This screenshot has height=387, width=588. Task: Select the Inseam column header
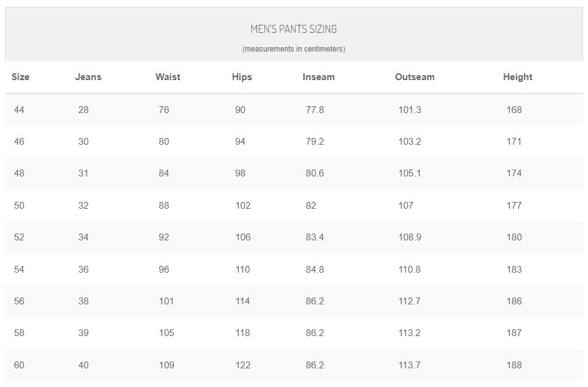(x=318, y=77)
